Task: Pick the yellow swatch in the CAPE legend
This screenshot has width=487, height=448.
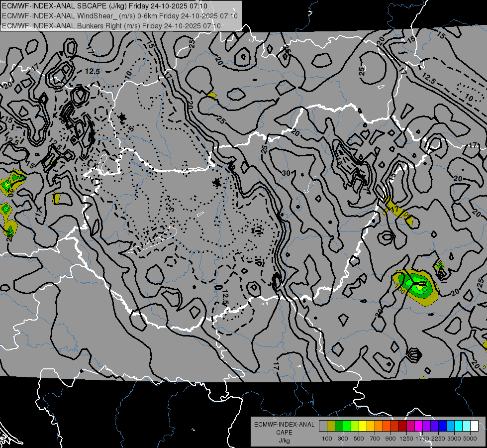Action: [363, 426]
